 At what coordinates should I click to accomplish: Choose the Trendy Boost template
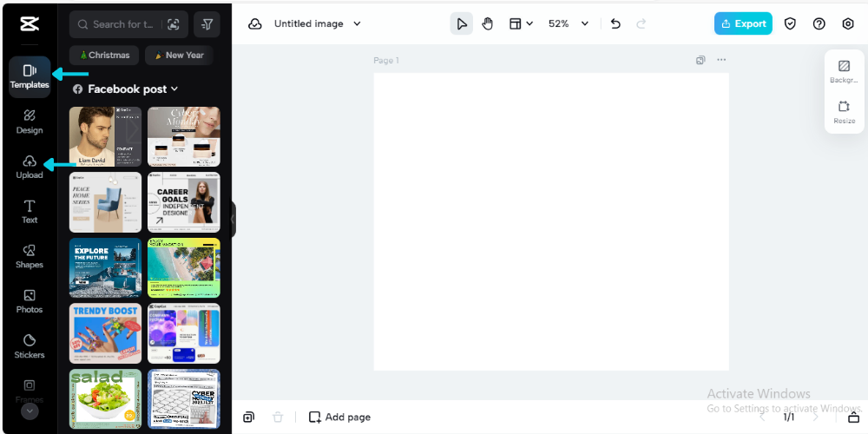pyautogui.click(x=105, y=333)
